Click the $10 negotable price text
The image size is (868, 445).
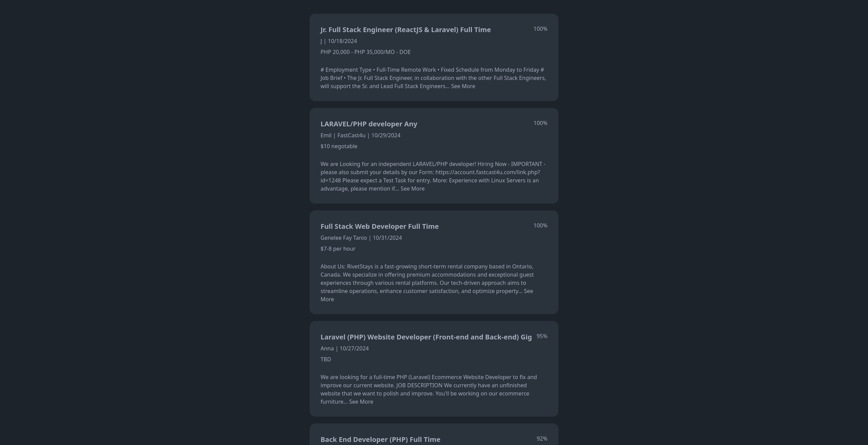pyautogui.click(x=339, y=146)
